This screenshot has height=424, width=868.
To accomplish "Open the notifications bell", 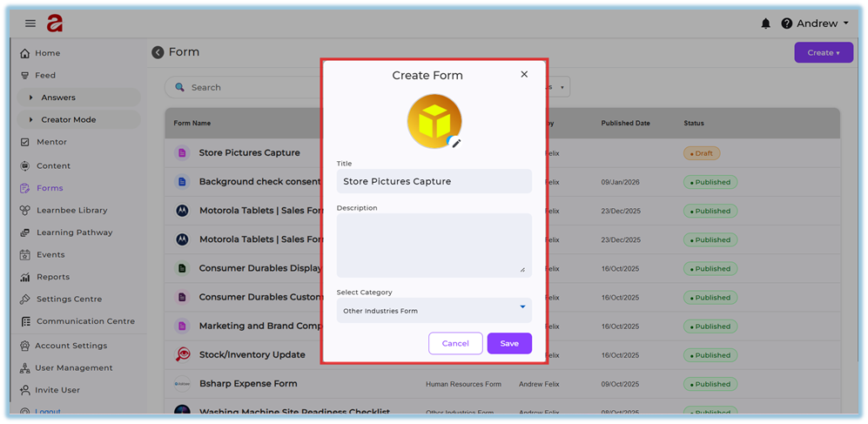I will (x=765, y=24).
